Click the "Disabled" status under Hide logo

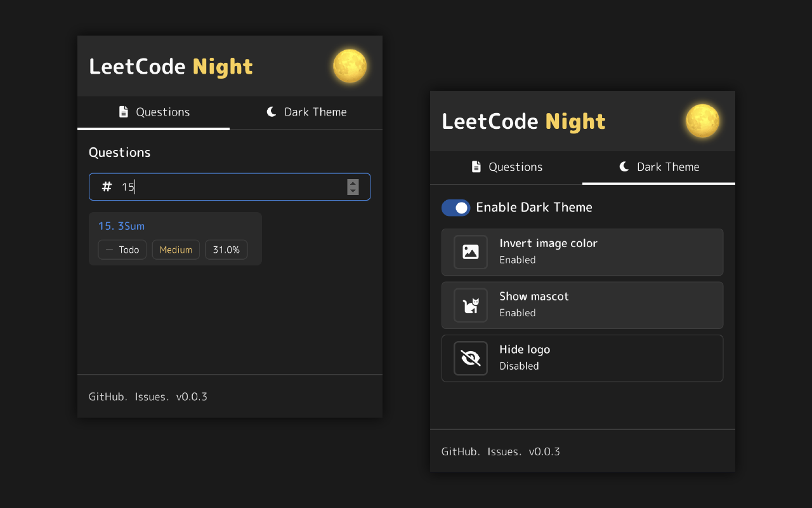pos(519,366)
